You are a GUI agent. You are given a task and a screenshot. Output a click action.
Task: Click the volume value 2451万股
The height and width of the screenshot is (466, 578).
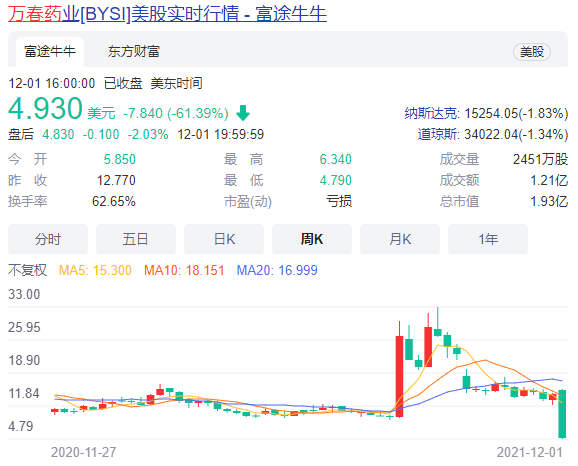(540, 159)
